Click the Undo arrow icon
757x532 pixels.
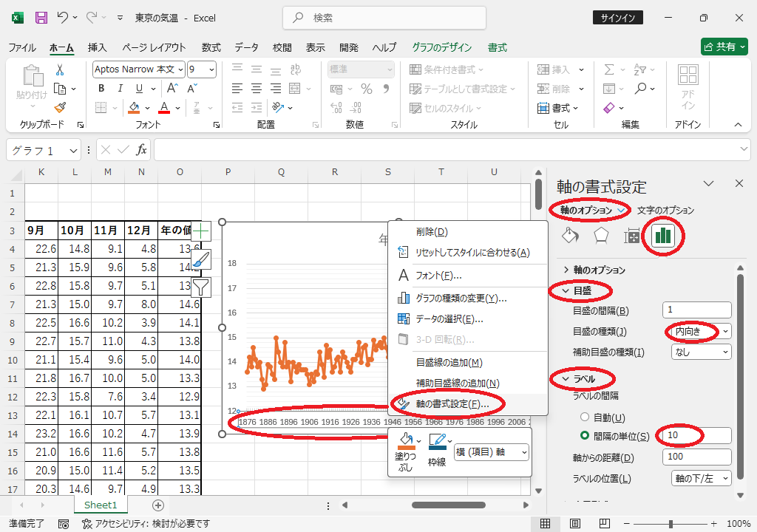pos(62,18)
